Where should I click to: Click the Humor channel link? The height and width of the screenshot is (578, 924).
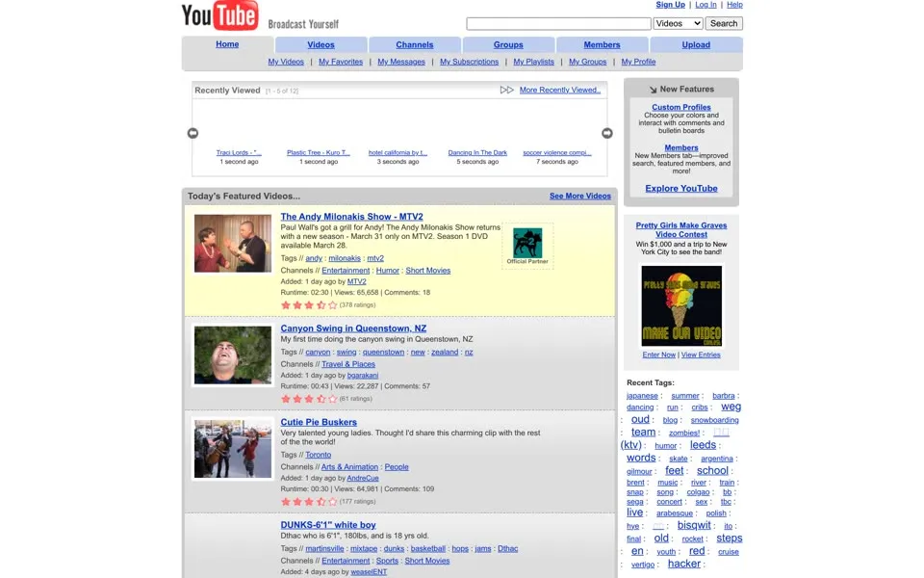point(388,271)
